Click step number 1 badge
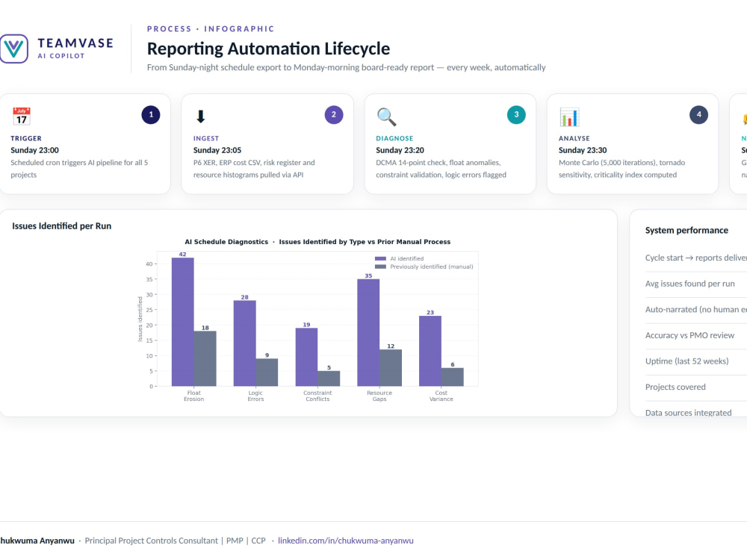 (151, 115)
